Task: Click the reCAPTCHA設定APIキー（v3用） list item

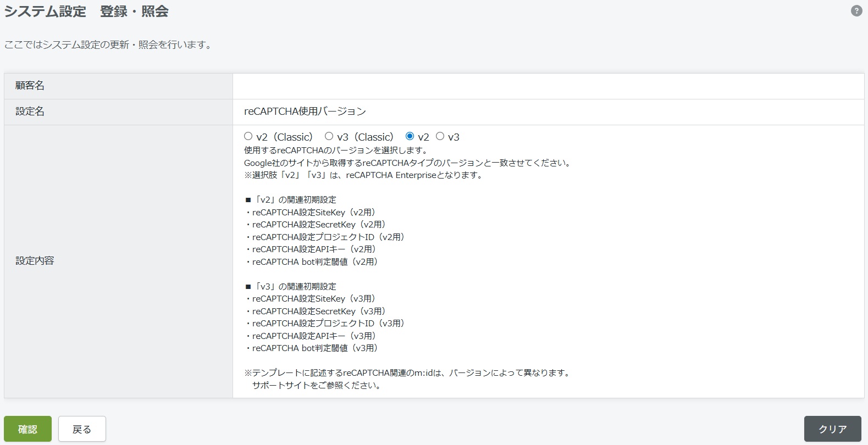Action: pyautogui.click(x=313, y=336)
